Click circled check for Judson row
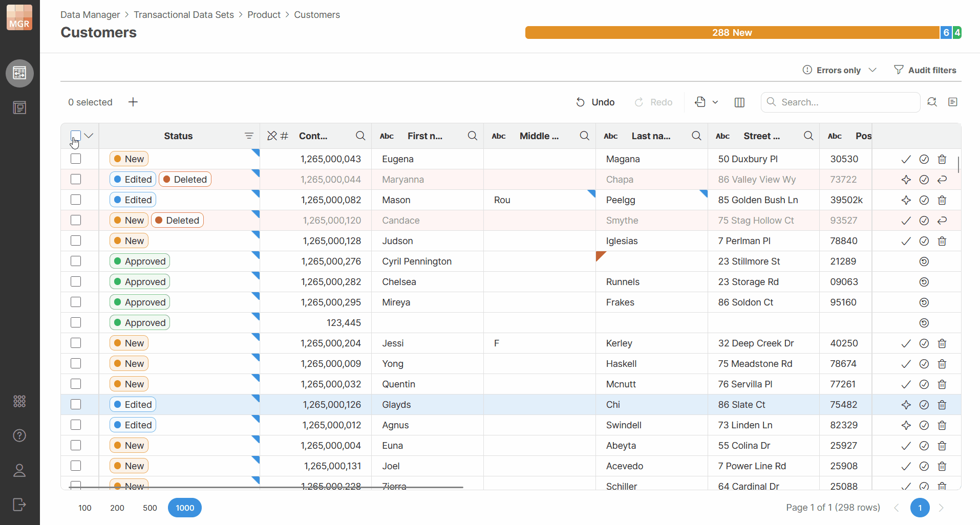This screenshot has width=980, height=525. [924, 241]
